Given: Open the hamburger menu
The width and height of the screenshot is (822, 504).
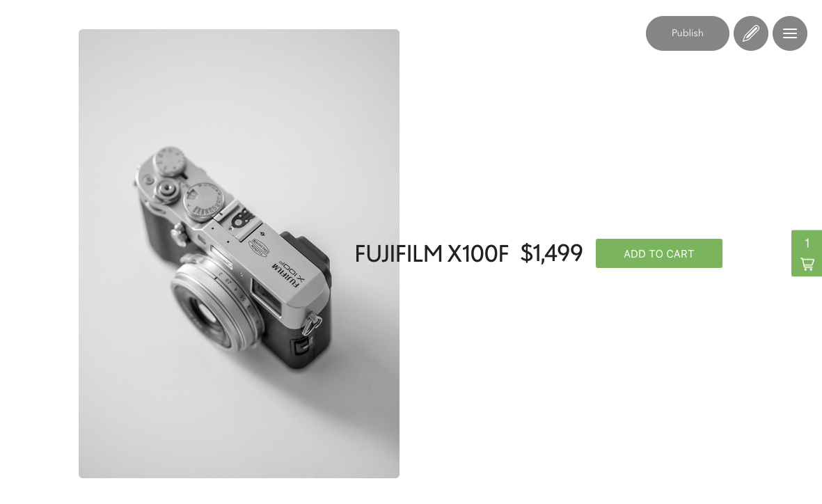Looking at the screenshot, I should [x=789, y=33].
